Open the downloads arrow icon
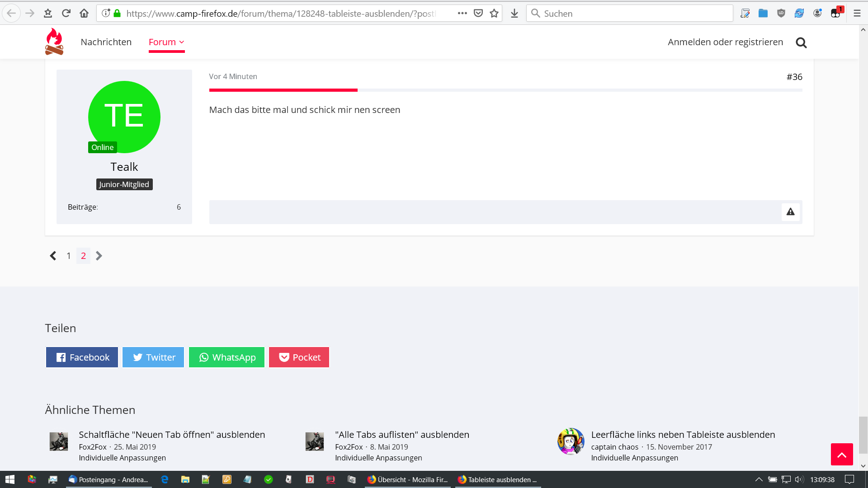 pyautogui.click(x=514, y=13)
